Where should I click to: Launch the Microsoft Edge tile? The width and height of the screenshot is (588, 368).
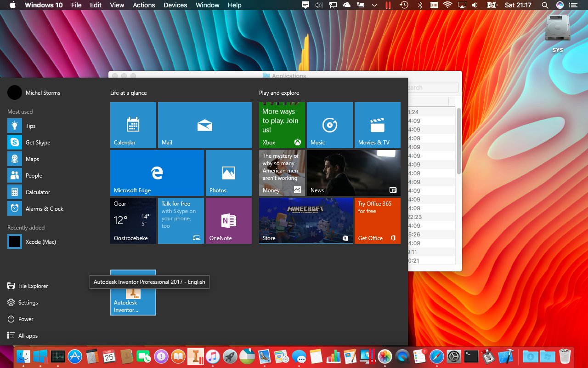pos(157,173)
